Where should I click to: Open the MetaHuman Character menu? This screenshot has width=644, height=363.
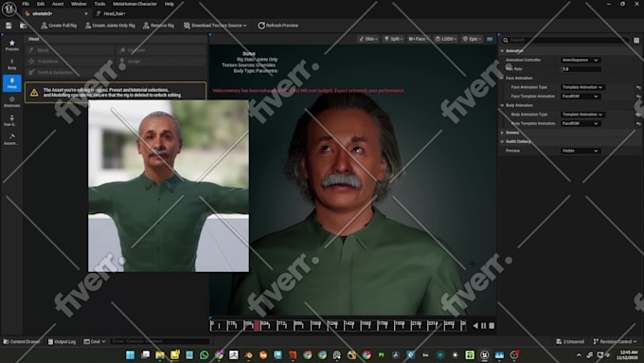[x=134, y=4]
